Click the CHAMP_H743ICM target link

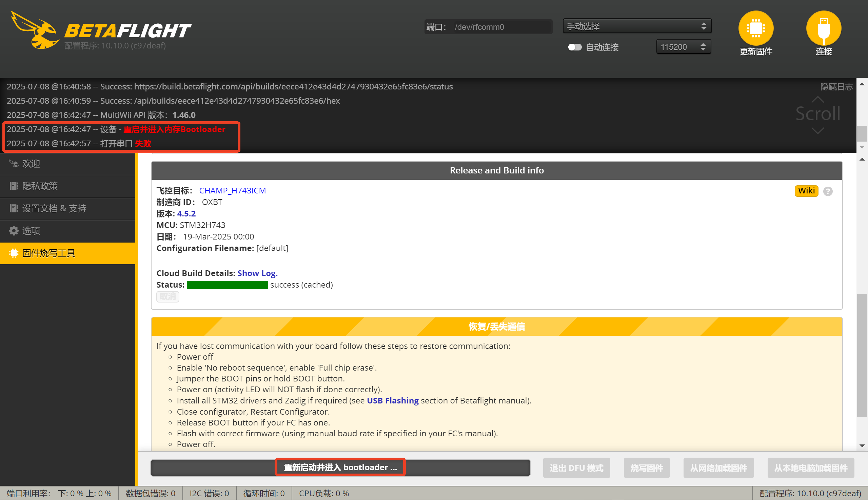coord(232,191)
